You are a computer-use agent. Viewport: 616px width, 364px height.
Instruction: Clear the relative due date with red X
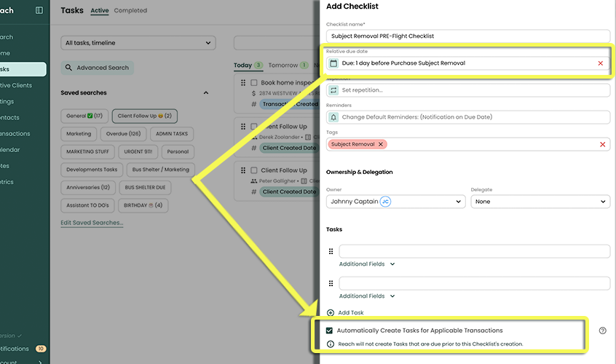pos(601,63)
